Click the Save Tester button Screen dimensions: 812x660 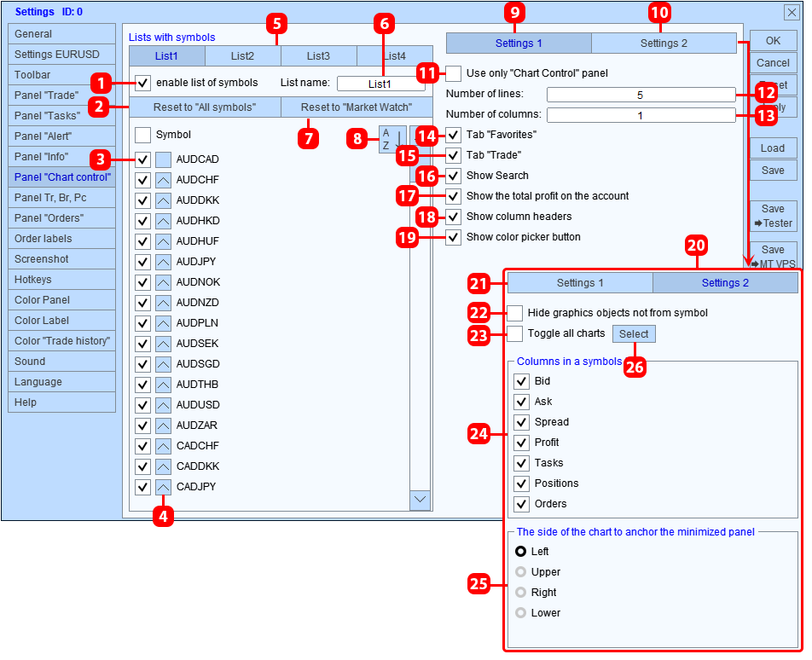point(773,216)
